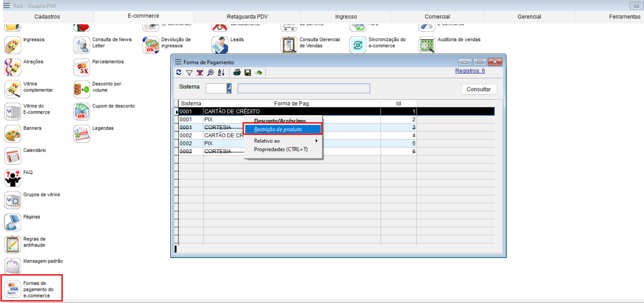Open Parcelamentos from the E-commerce icon grid

82,67
